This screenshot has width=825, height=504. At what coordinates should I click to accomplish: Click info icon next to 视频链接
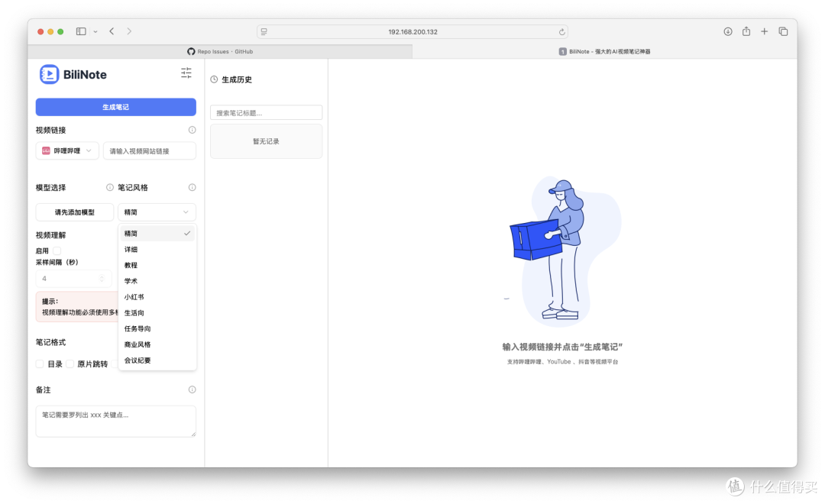[x=192, y=130]
